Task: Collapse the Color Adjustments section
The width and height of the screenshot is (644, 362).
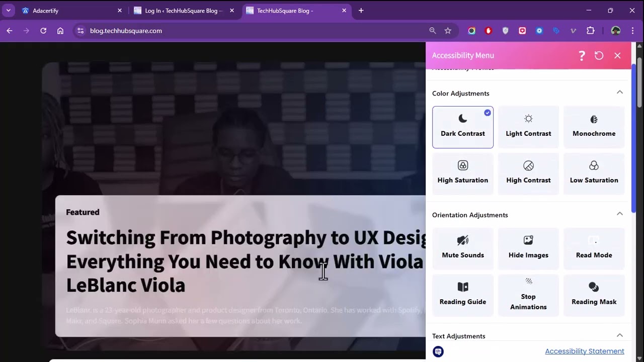Action: (x=620, y=93)
